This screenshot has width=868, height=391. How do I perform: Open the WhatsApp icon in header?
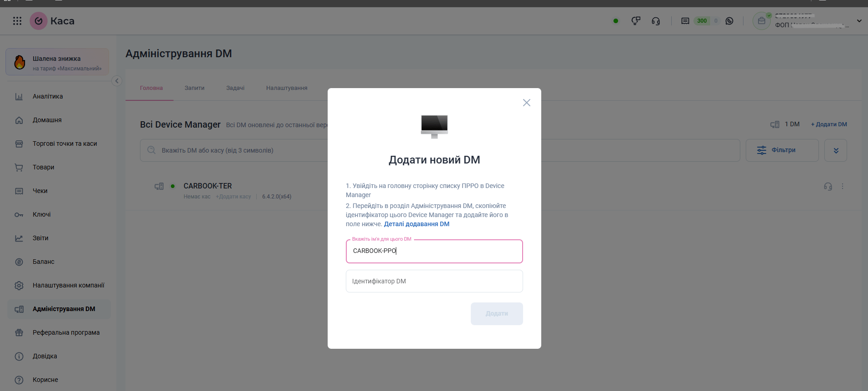click(729, 21)
